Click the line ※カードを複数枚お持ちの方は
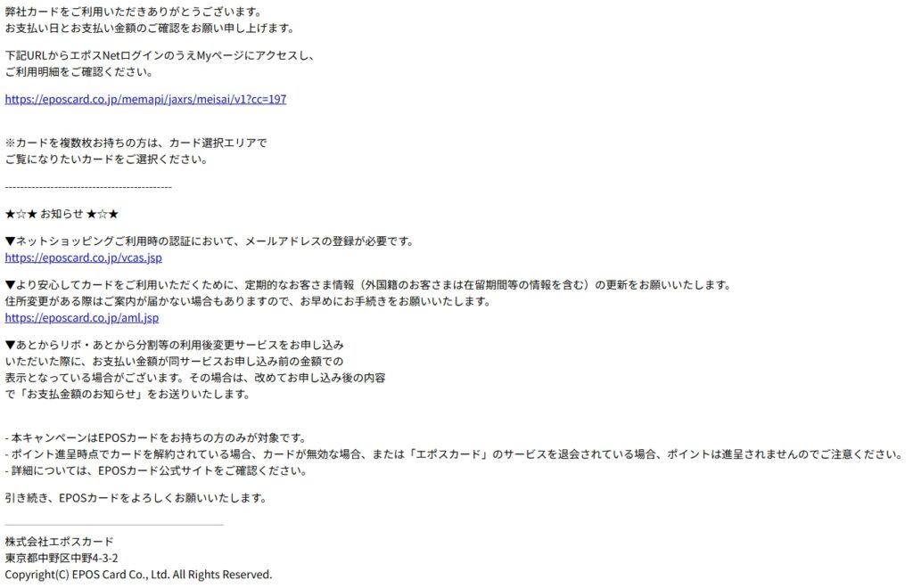This screenshot has width=913, height=588. 136,143
